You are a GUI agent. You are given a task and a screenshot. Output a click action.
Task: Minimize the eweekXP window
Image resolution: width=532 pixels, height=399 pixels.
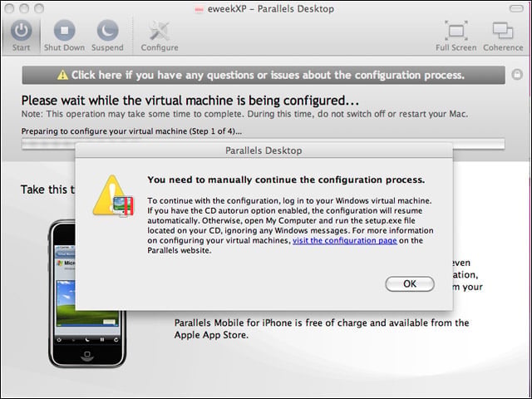[x=24, y=8]
